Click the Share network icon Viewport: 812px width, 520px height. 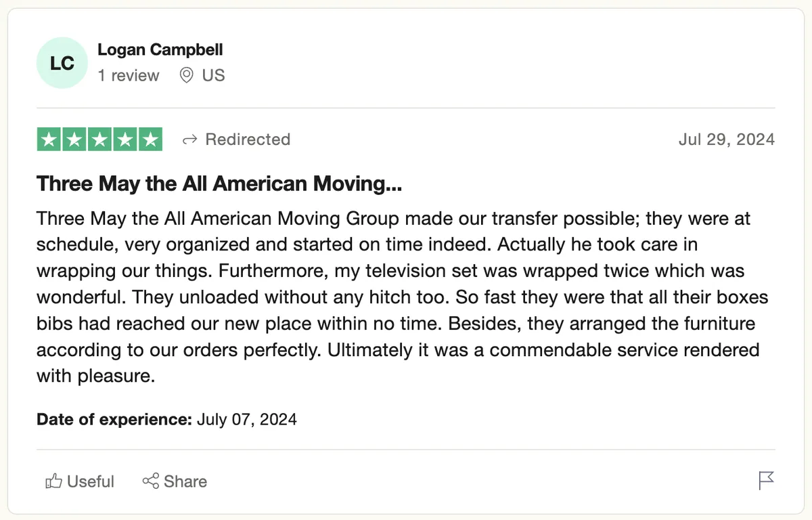[x=150, y=481]
